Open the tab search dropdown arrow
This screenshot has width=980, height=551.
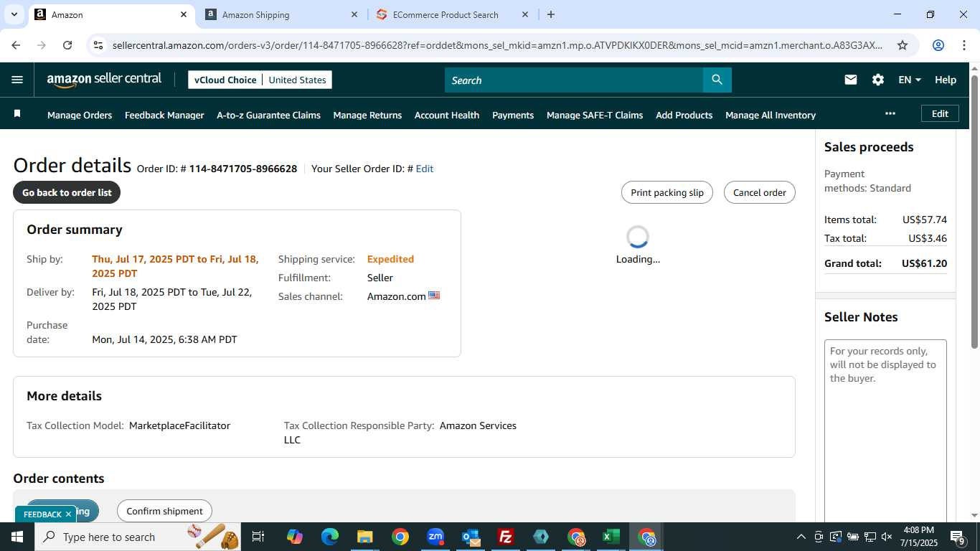[x=14, y=14]
